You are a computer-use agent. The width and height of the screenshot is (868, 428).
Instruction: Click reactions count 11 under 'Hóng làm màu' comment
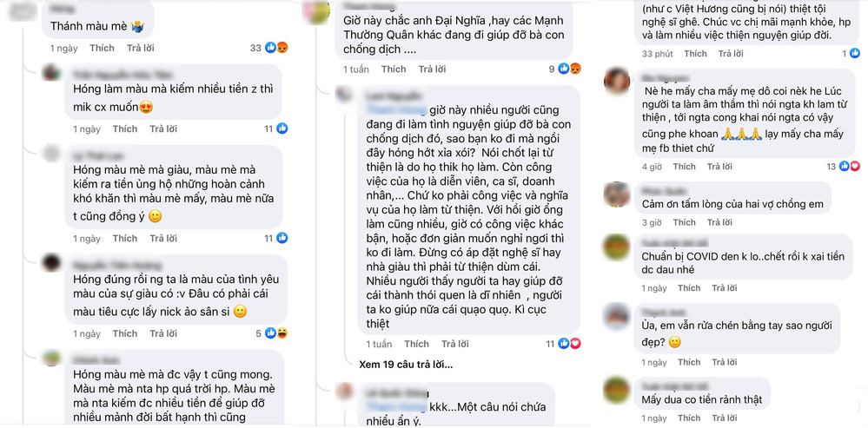[275, 128]
